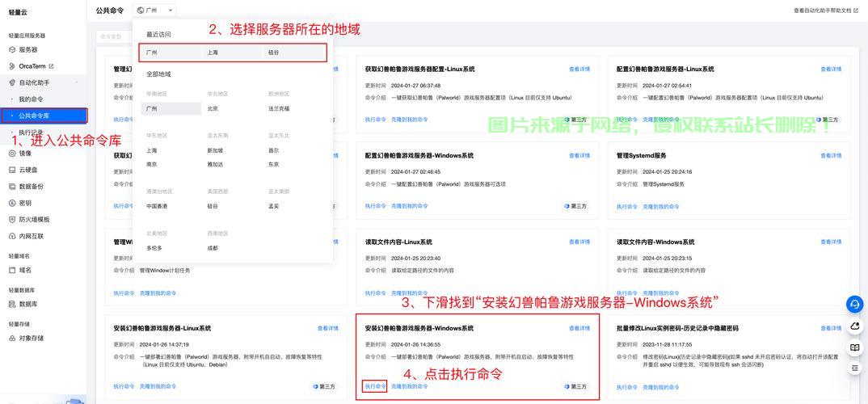868x404 pixels.
Task: View details of 读取文件内容-Windows系统
Action: pos(831,242)
